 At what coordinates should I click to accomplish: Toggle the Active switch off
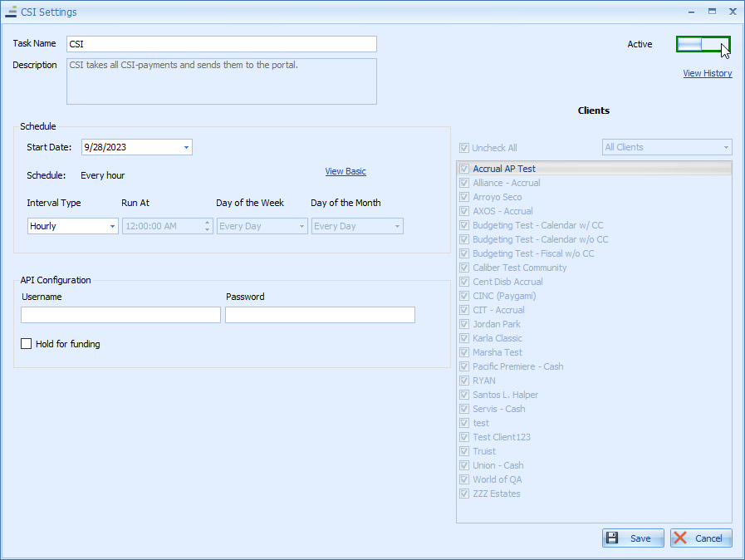pyautogui.click(x=703, y=43)
